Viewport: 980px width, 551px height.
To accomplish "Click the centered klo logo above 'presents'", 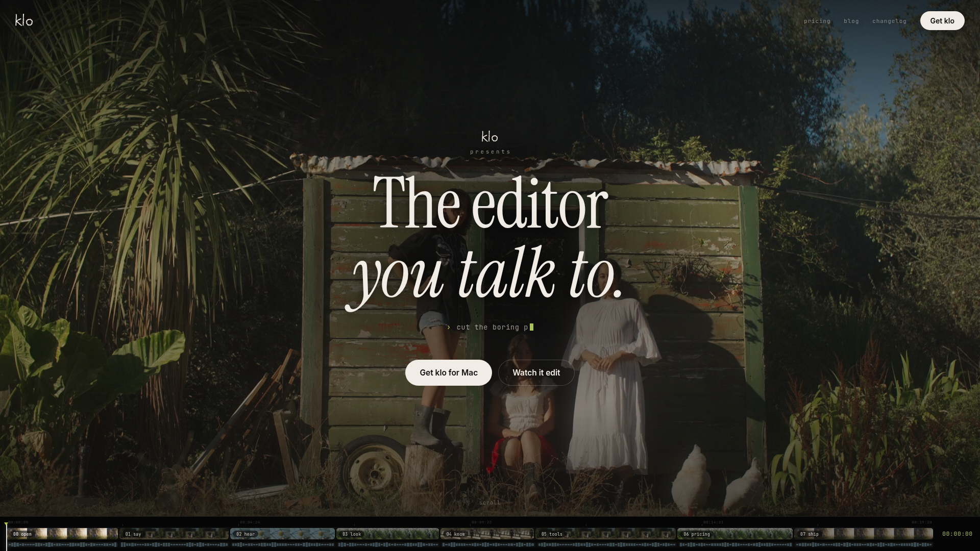I will (489, 137).
